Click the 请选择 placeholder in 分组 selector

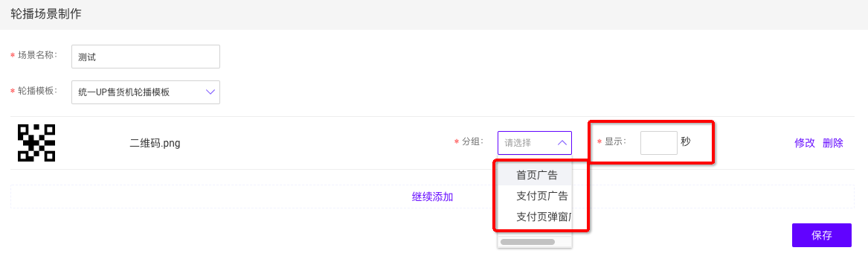pyautogui.click(x=518, y=143)
